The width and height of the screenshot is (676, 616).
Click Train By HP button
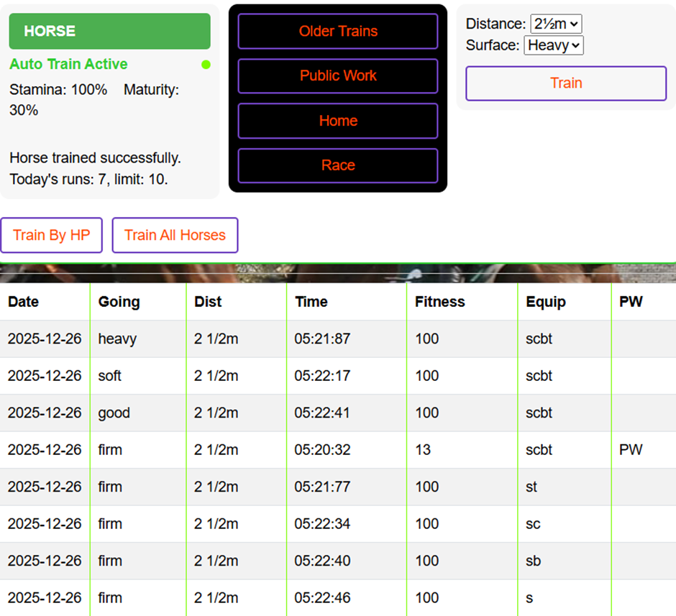pos(52,235)
